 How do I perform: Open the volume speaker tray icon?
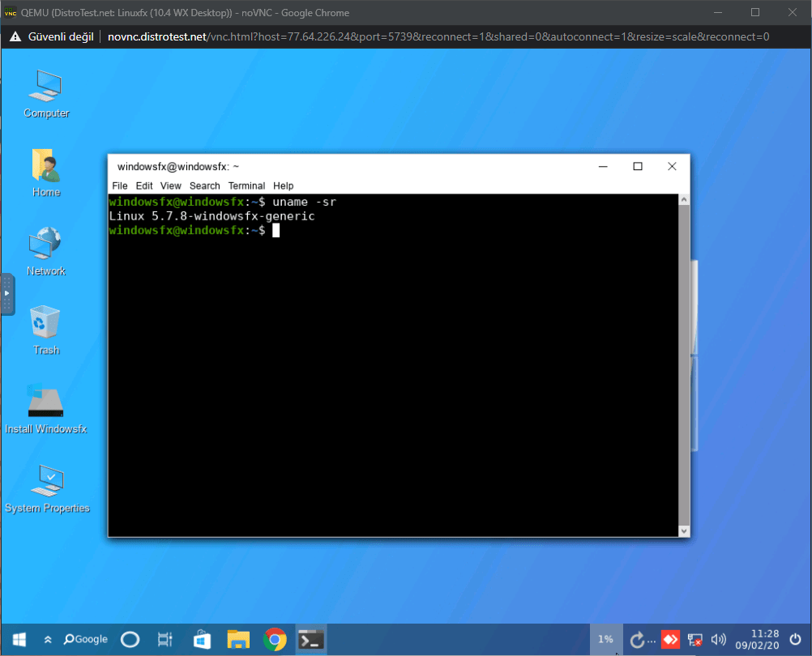click(x=718, y=640)
